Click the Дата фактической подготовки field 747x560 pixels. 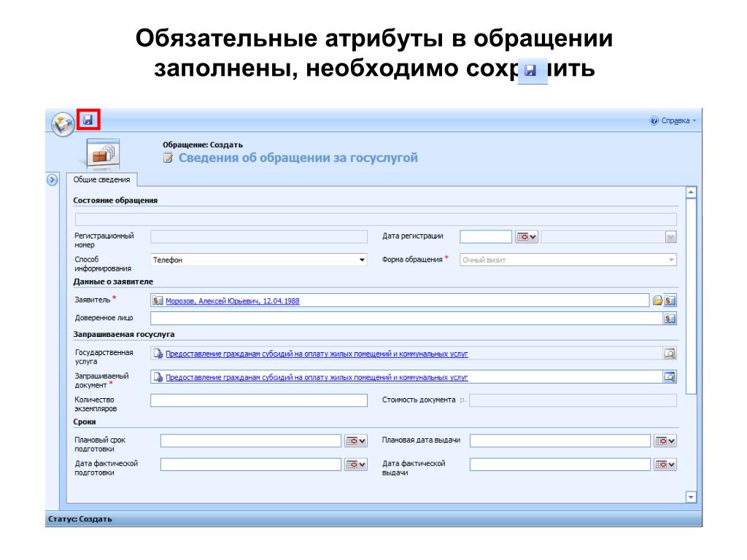pos(251,464)
